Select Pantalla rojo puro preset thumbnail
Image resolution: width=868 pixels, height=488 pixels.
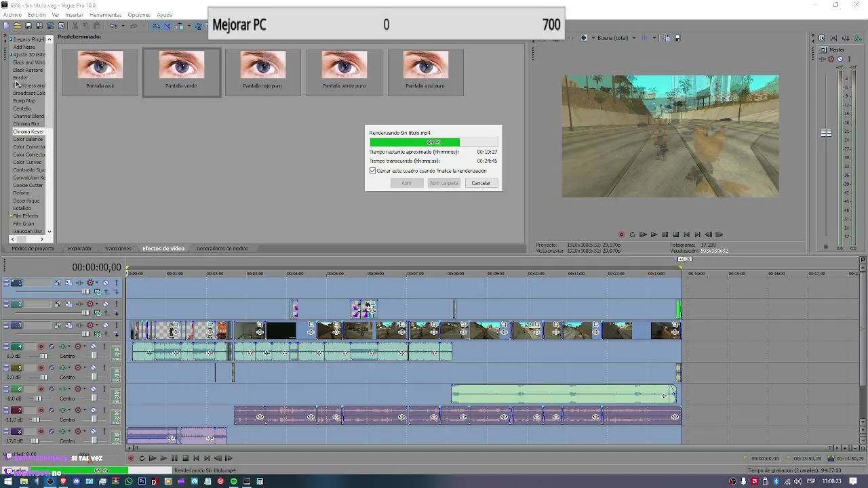click(x=262, y=70)
